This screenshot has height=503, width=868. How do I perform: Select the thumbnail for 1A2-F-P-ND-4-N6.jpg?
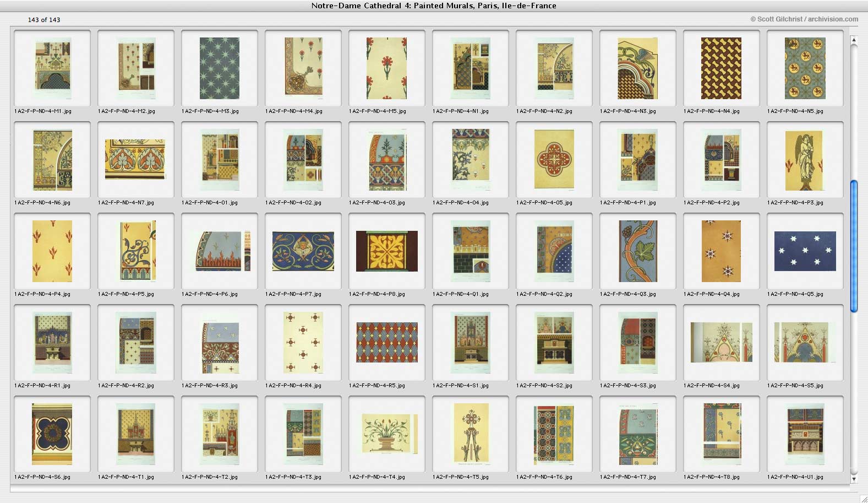(52, 160)
